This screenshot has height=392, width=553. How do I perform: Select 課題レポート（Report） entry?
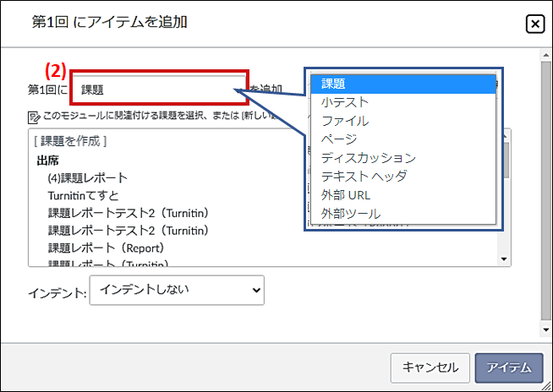[x=106, y=248]
